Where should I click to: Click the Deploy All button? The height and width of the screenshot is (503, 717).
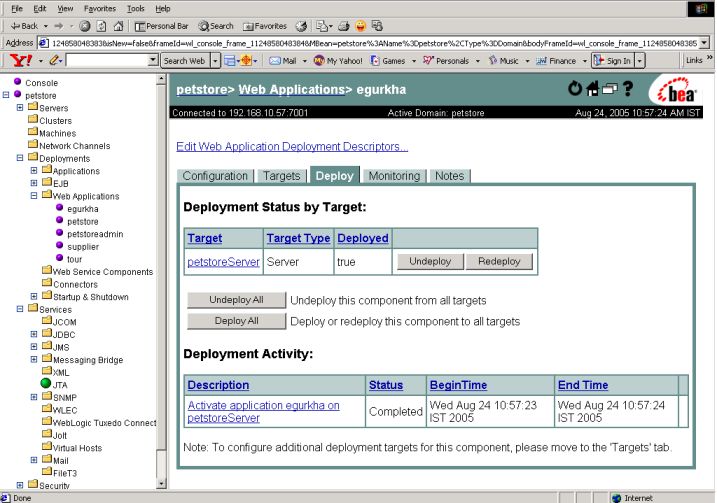coord(236,321)
